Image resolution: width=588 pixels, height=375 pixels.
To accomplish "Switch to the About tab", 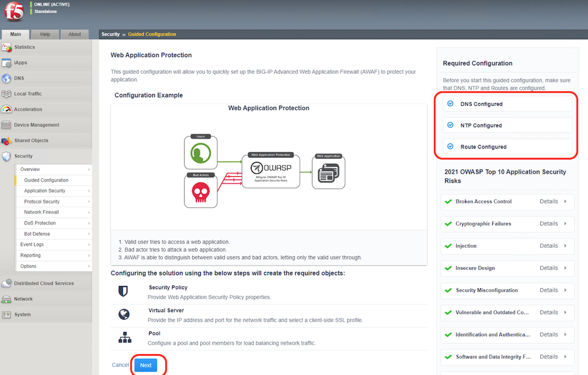I will [75, 34].
